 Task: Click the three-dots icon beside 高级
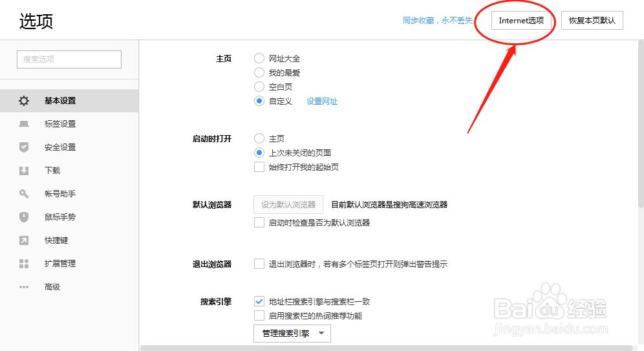pos(24,287)
